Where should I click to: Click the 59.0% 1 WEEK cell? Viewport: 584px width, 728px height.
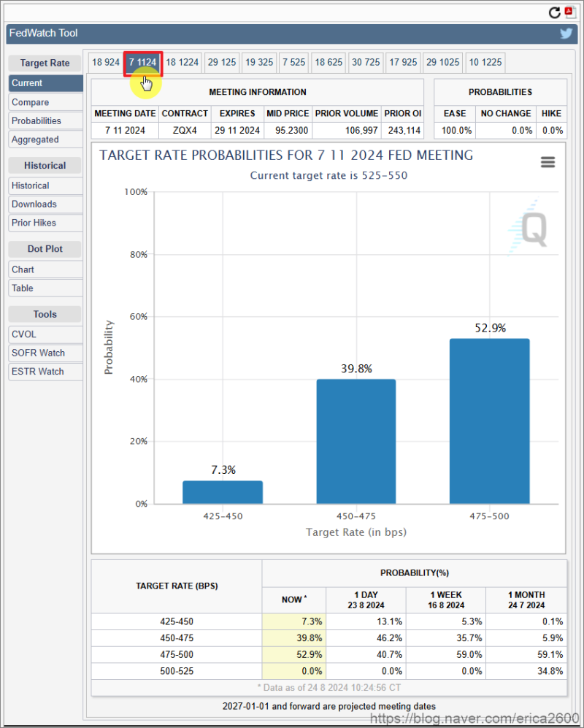[446, 655]
